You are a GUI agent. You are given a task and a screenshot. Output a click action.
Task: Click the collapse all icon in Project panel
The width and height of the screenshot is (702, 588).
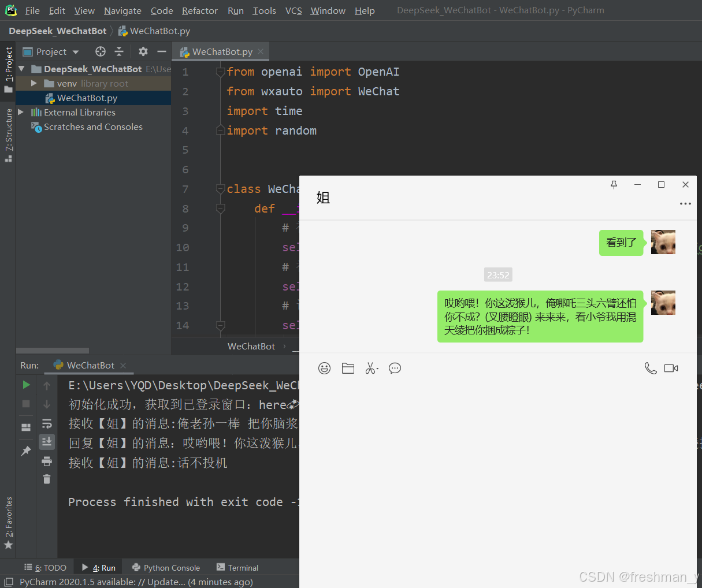119,51
